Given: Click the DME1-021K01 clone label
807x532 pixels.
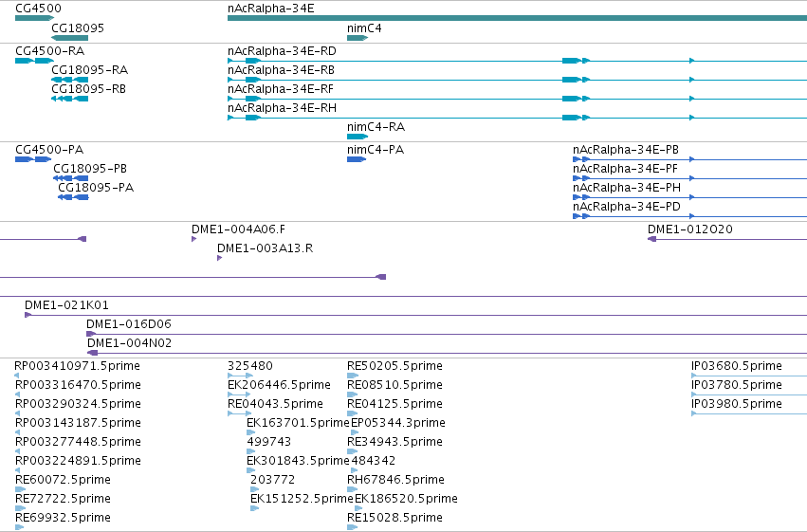Looking at the screenshot, I should 66,305.
